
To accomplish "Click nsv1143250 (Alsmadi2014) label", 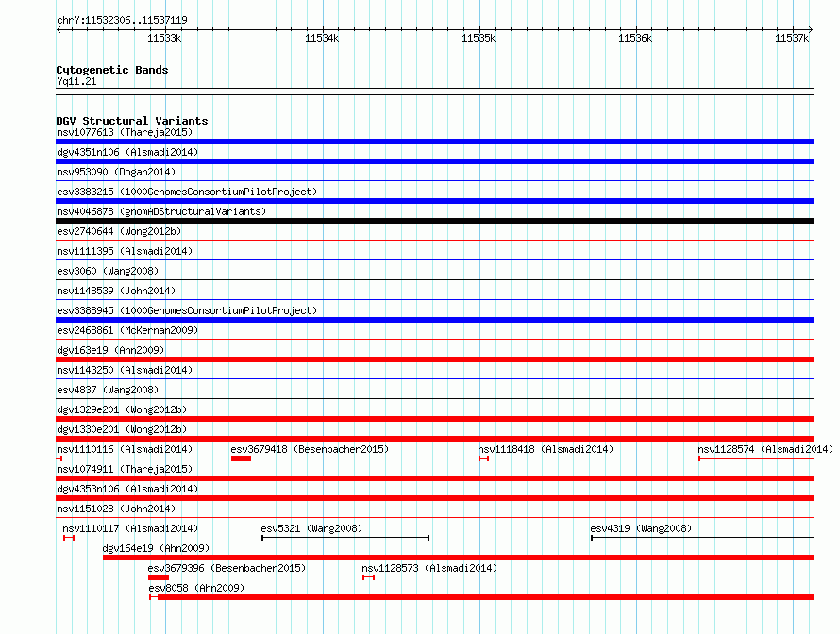I will 125,370.
